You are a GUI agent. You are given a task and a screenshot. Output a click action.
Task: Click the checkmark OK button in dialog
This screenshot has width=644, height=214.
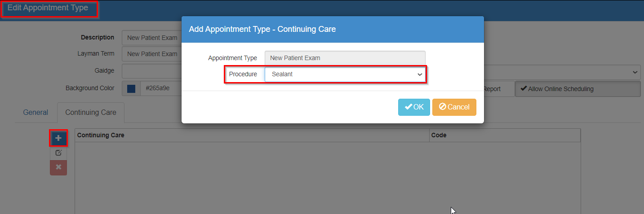tap(414, 107)
